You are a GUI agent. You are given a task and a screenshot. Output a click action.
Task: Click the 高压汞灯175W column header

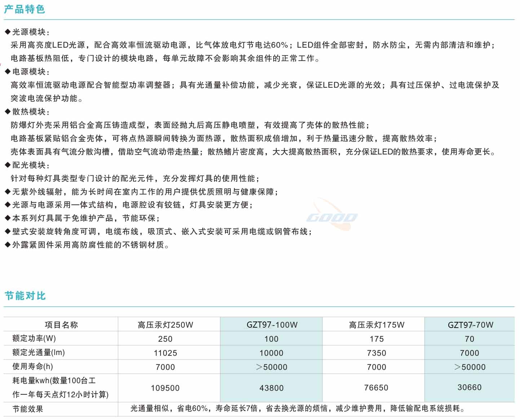click(x=377, y=325)
